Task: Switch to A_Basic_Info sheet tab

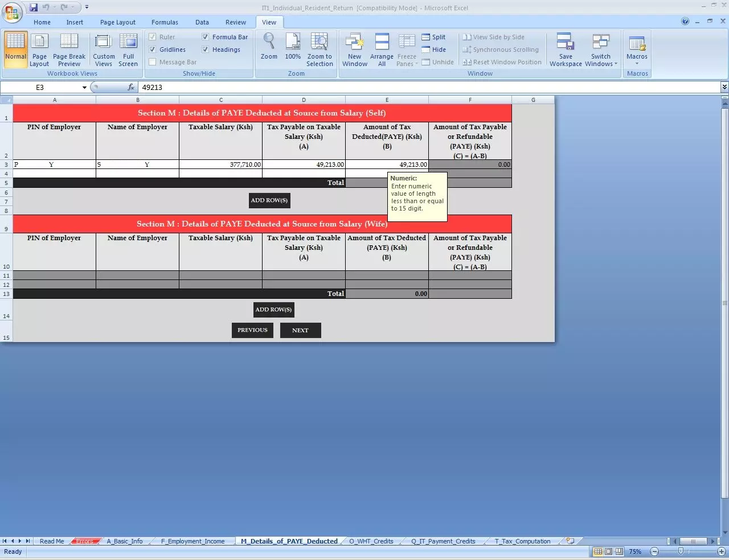Action: point(125,541)
